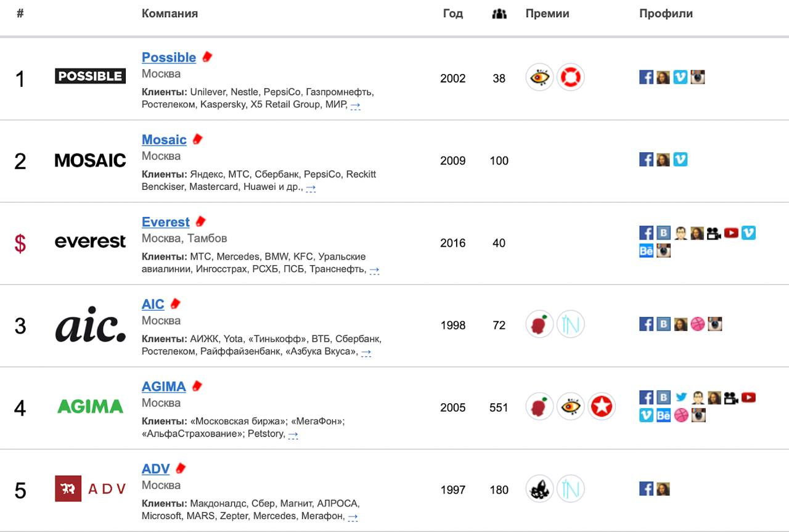Expand Possible's full client list arrow

point(356,105)
